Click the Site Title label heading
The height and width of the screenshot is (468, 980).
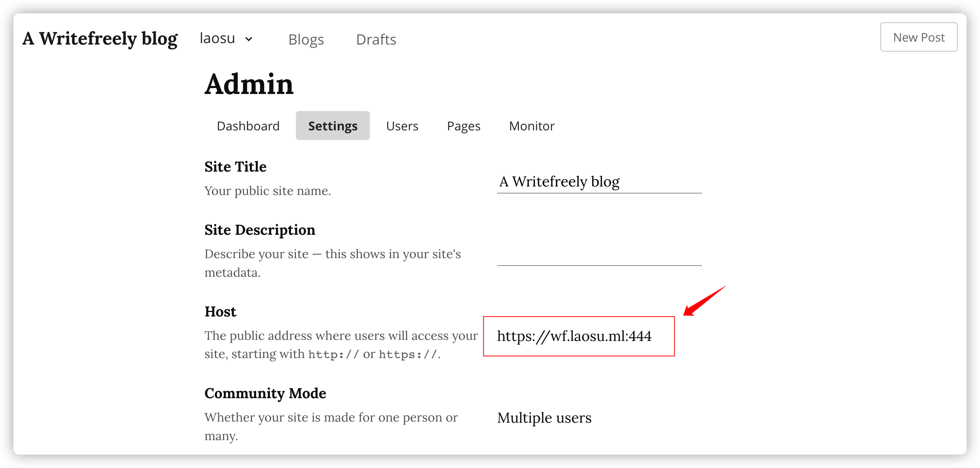[x=235, y=167]
